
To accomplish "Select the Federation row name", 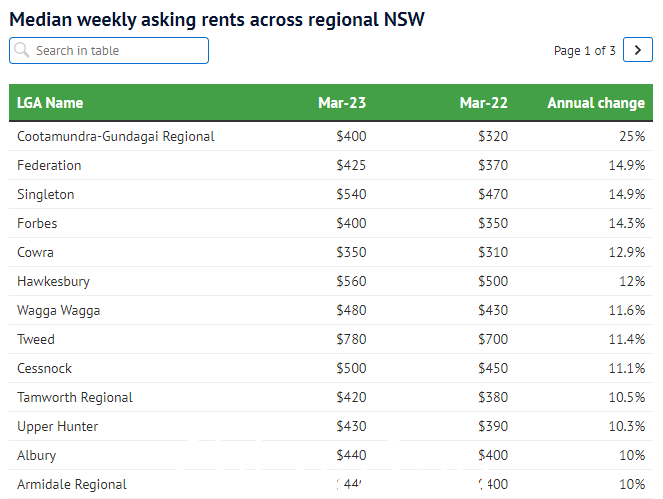I will point(49,165).
